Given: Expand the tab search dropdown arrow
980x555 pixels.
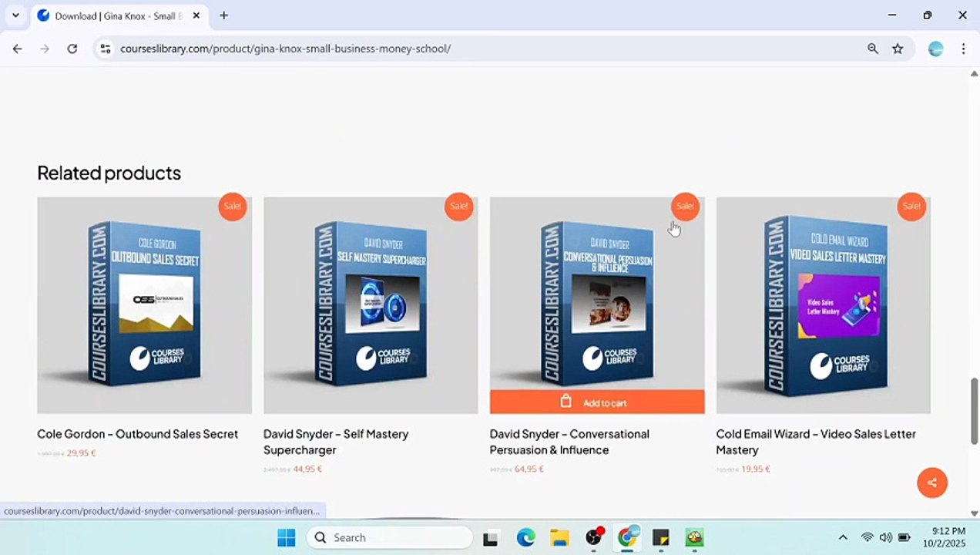Looking at the screenshot, I should click(15, 15).
